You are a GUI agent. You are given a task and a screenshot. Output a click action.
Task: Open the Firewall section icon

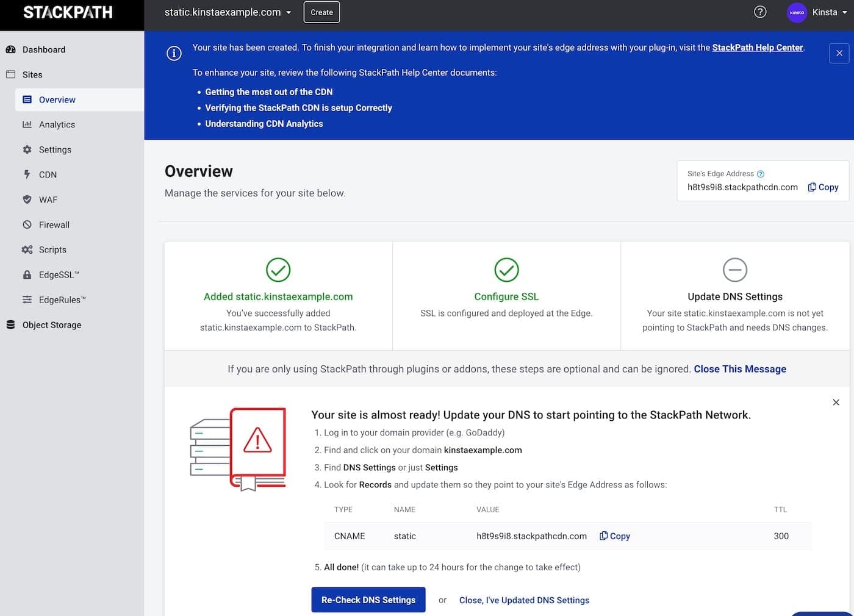pos(27,224)
